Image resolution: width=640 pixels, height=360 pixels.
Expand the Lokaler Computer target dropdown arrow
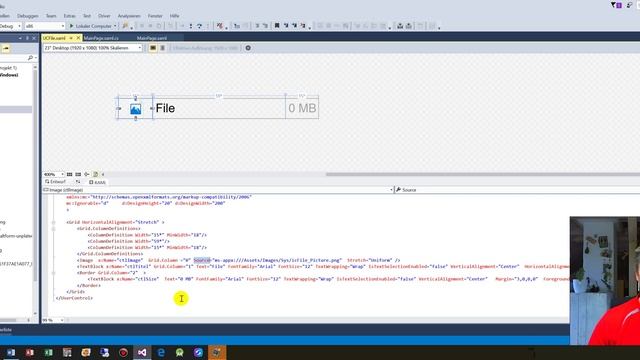[115, 26]
